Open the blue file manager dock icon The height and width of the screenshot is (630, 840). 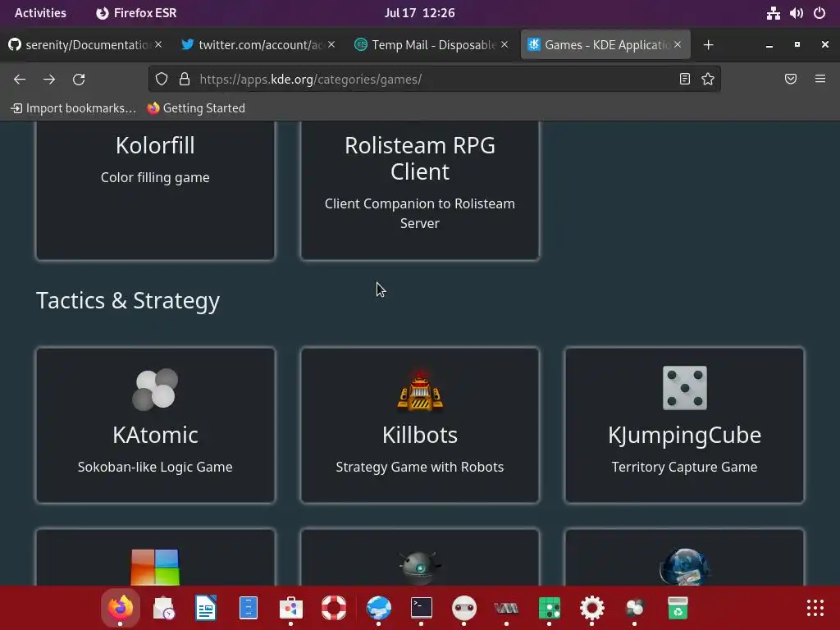coord(249,608)
